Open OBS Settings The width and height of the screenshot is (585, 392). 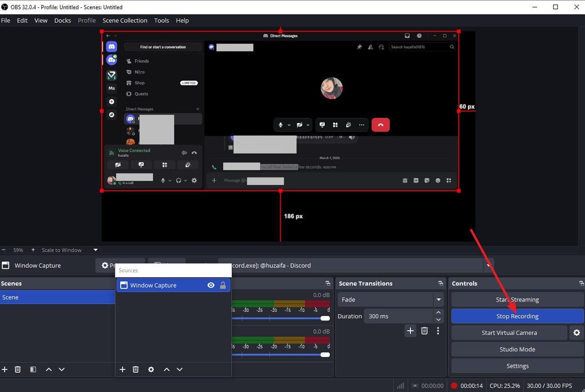(x=517, y=365)
